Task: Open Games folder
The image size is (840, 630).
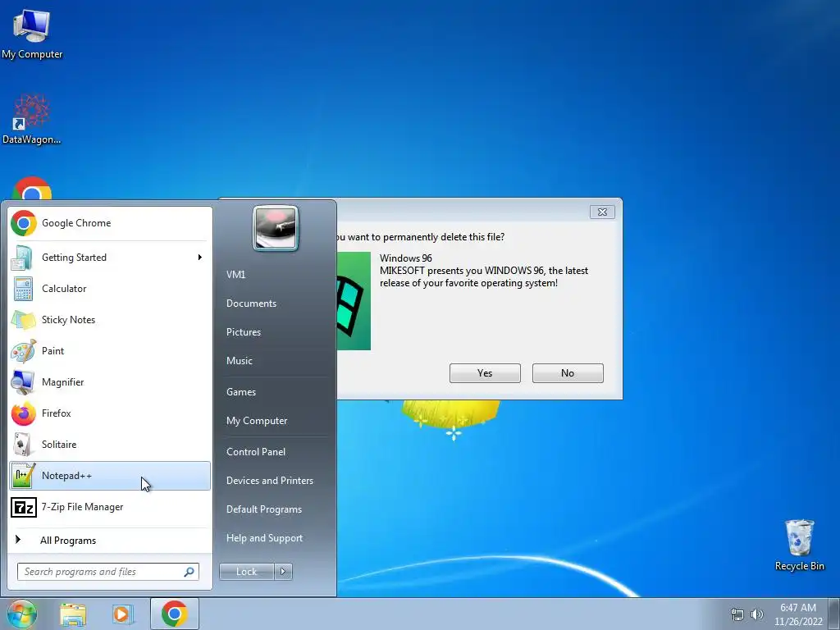Action: (x=241, y=392)
